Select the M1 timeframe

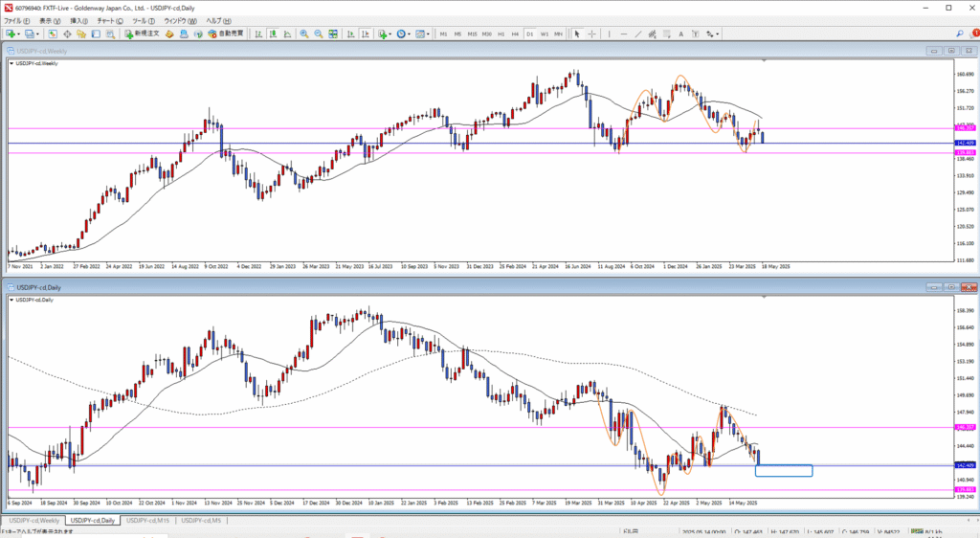[443, 34]
